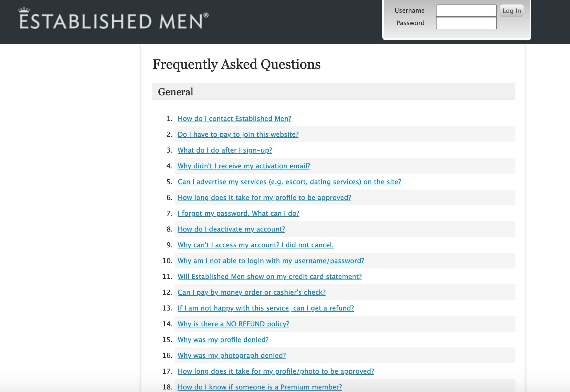
Task: Open If I am not happy can I get refund
Action: point(266,308)
